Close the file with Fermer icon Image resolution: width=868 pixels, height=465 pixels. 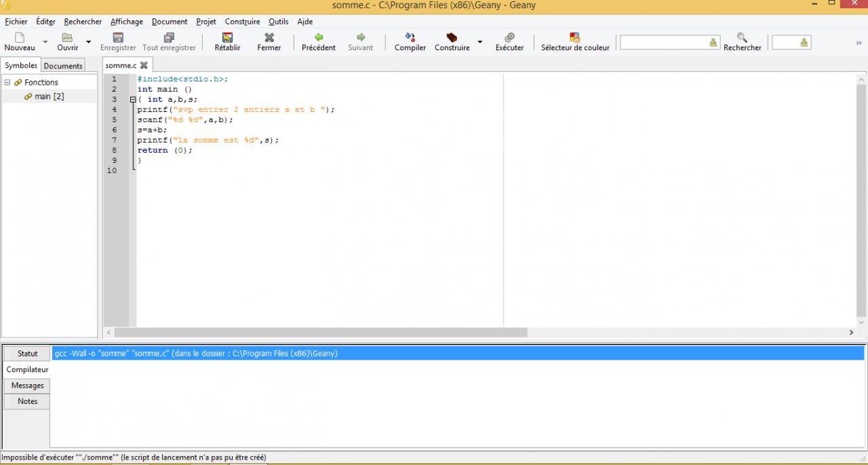[x=269, y=38]
